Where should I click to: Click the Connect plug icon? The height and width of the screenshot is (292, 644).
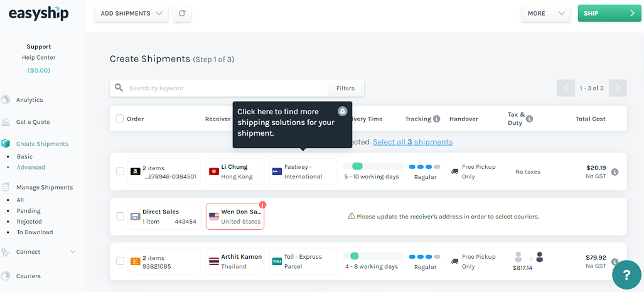click(6, 252)
